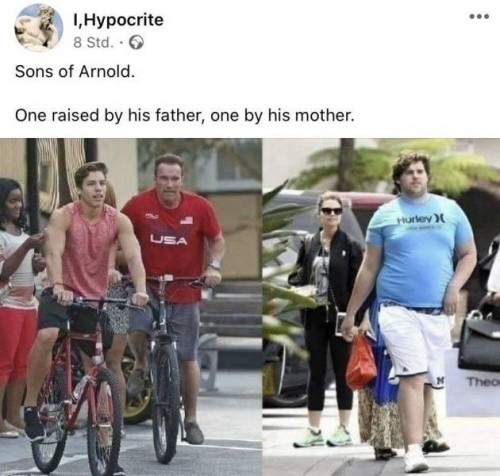Click the I,Hypocrite page name
This screenshot has width=500, height=476.
pyautogui.click(x=118, y=20)
